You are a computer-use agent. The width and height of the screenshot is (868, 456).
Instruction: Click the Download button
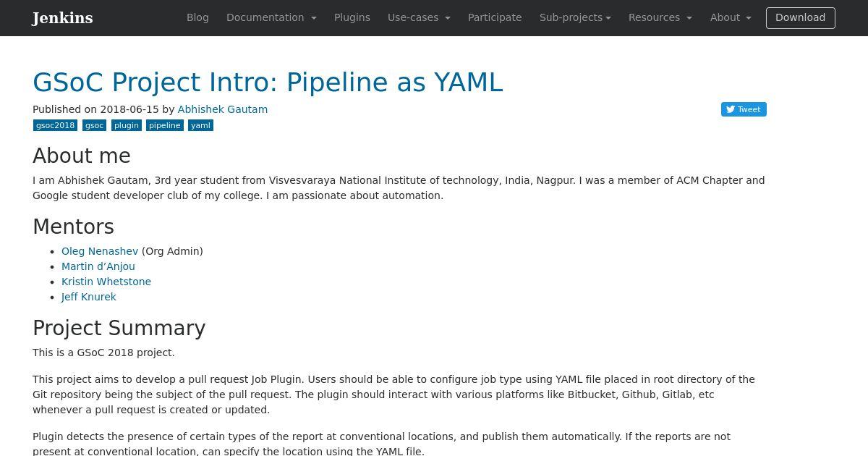click(800, 18)
